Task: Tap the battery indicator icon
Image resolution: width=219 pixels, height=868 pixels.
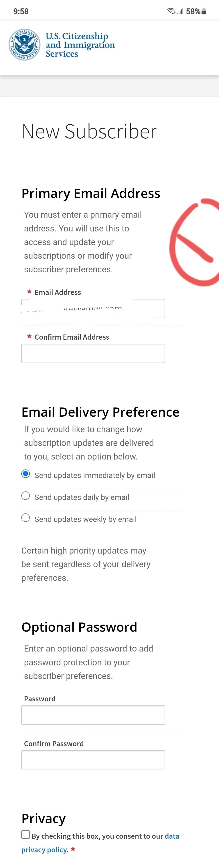Action: 203,11
